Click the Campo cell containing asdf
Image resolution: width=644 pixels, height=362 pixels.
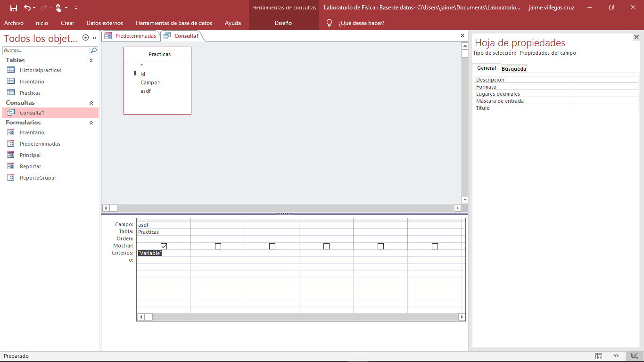click(x=164, y=225)
